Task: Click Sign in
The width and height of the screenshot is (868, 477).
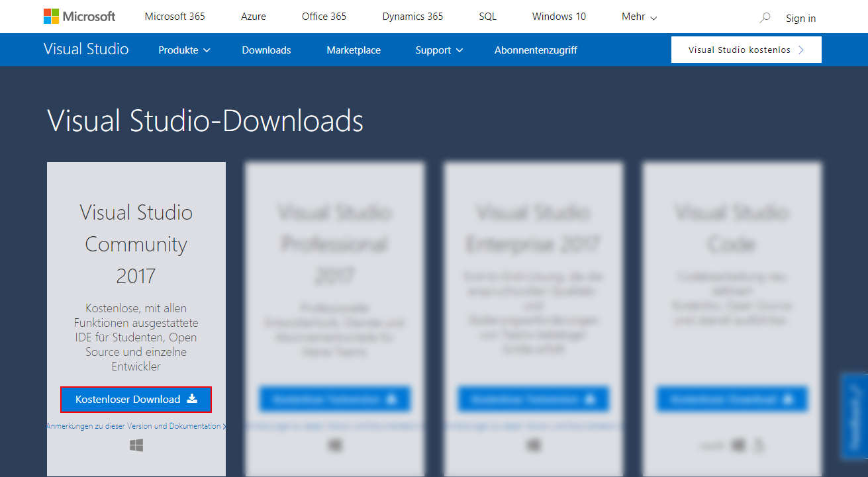Action: pyautogui.click(x=800, y=18)
